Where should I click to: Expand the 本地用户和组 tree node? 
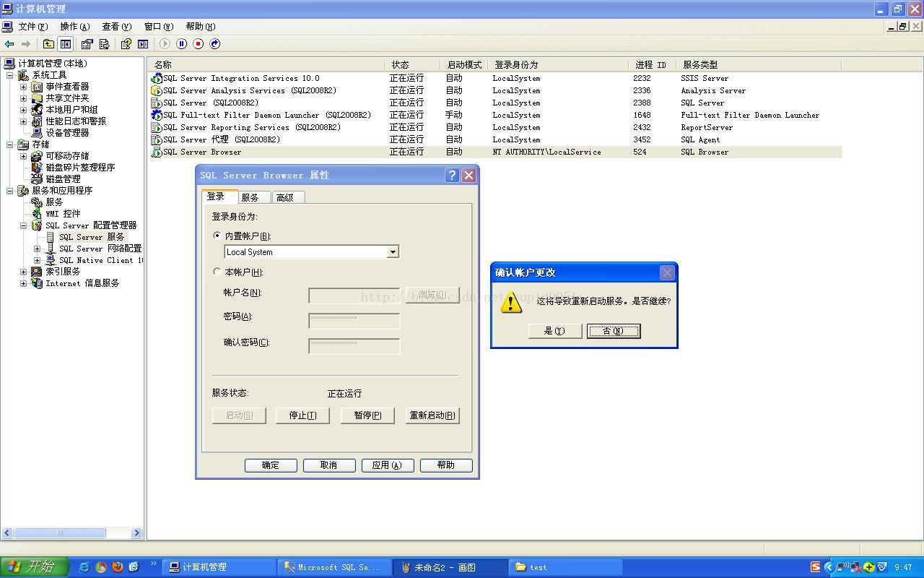tap(24, 110)
